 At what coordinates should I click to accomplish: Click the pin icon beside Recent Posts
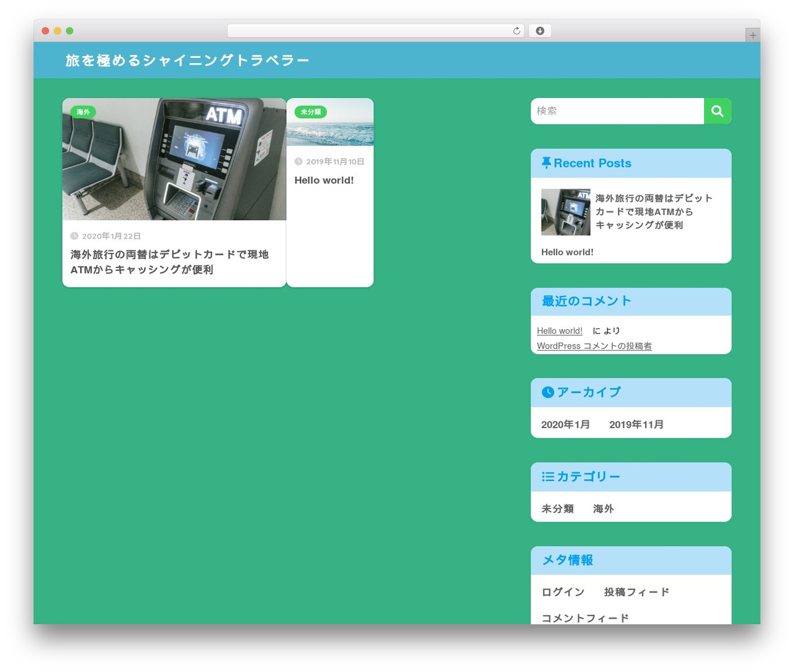[546, 163]
